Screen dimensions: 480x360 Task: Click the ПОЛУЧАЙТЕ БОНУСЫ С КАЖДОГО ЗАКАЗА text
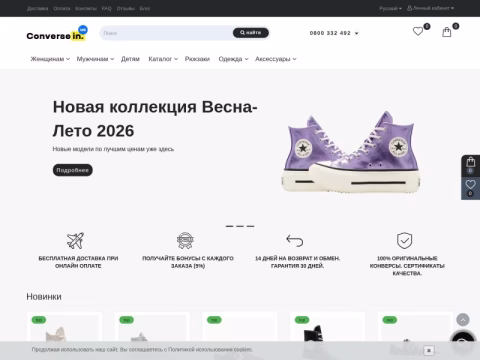pos(188,262)
